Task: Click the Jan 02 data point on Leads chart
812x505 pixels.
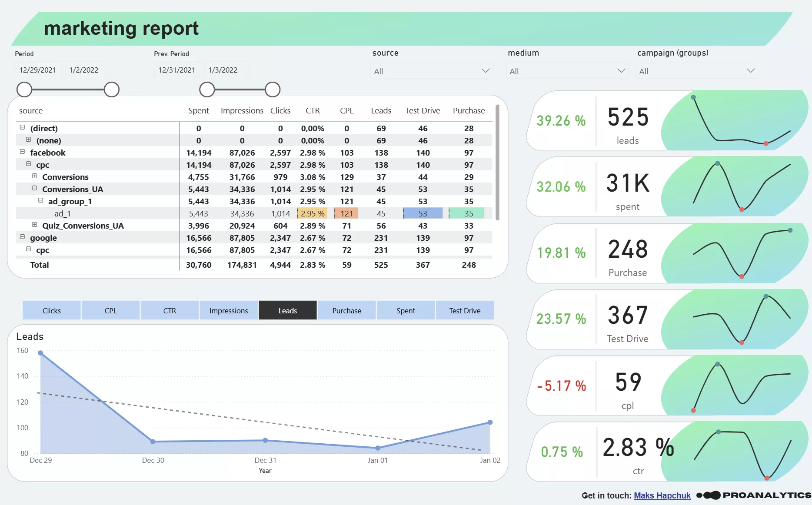Action: click(x=490, y=422)
